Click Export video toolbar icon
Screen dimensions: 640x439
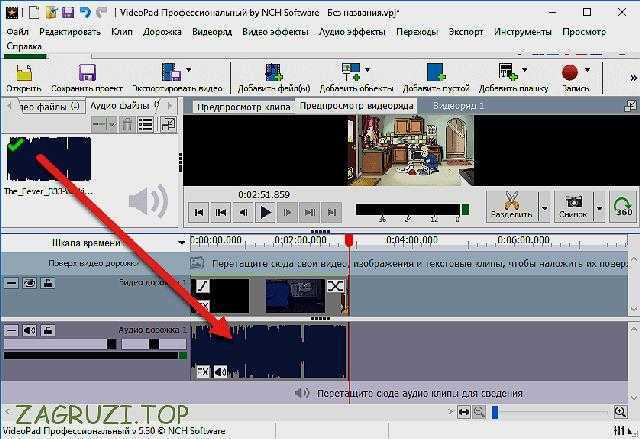coord(171,72)
